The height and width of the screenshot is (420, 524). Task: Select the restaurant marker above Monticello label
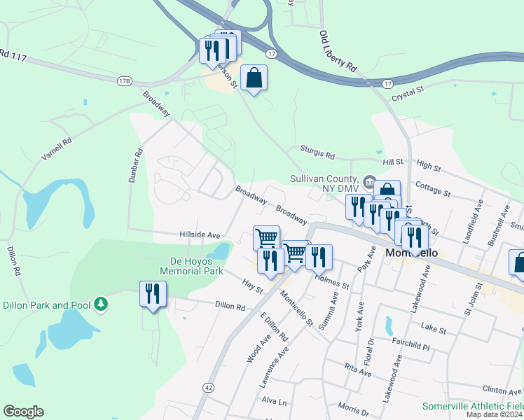pos(415,239)
